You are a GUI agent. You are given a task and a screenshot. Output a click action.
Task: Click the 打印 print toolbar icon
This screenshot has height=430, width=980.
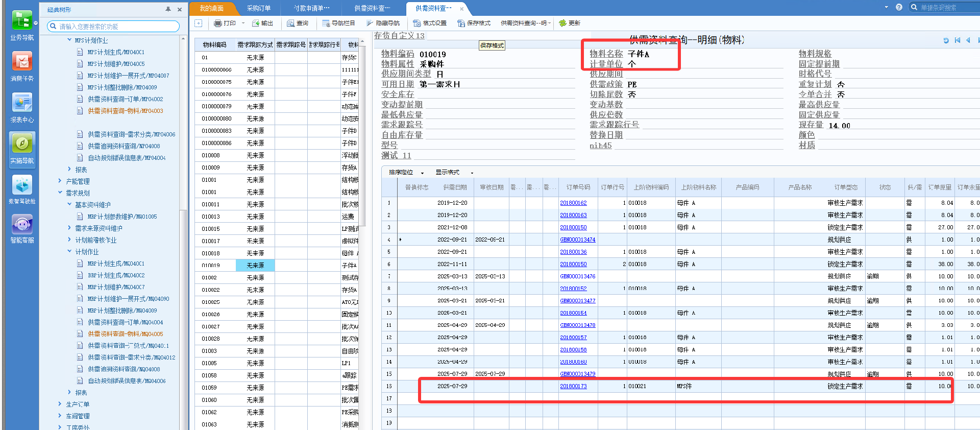click(x=218, y=23)
